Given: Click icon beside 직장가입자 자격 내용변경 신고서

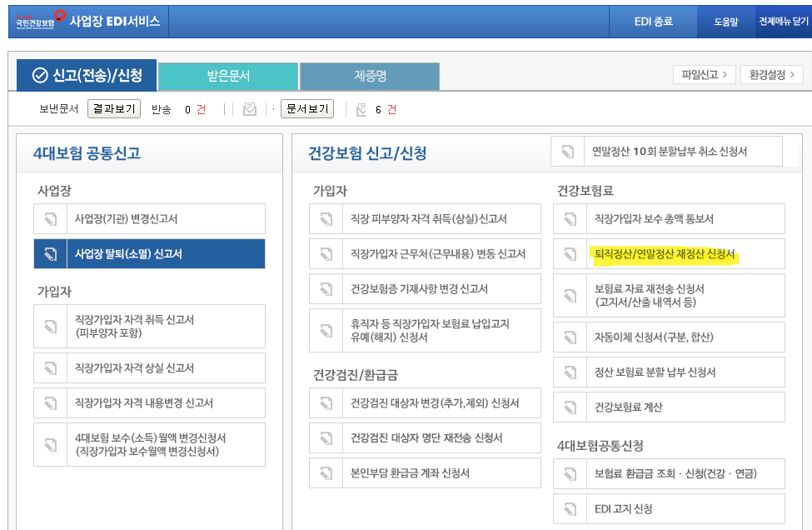Looking at the screenshot, I should [50, 403].
